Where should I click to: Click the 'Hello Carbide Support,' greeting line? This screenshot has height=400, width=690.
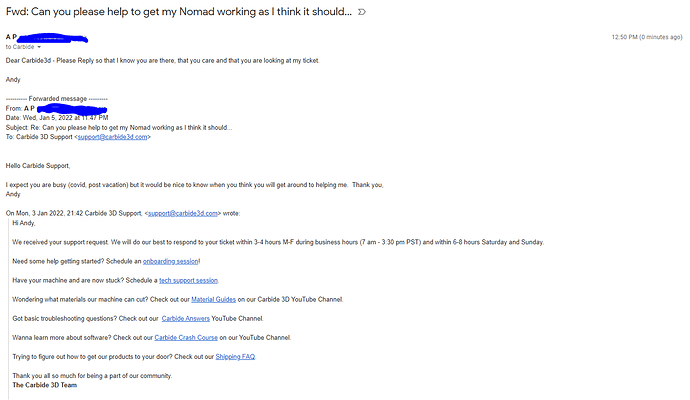coord(38,166)
